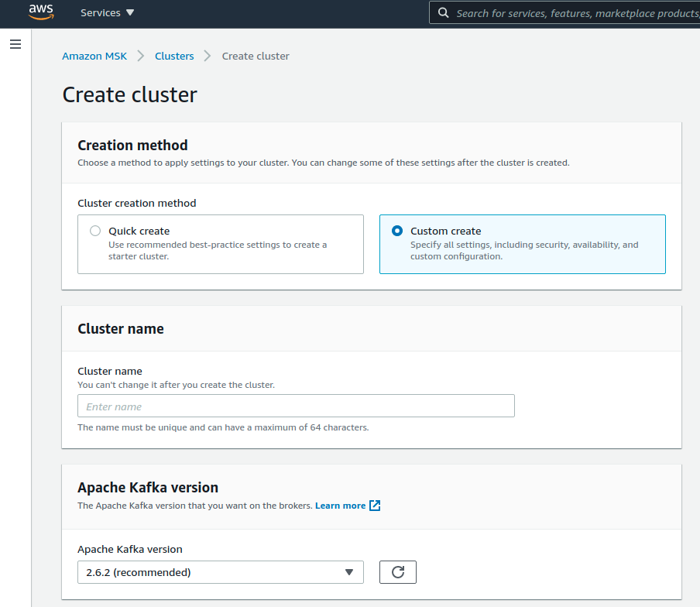Navigate to Clusters breadcrumb

(174, 56)
